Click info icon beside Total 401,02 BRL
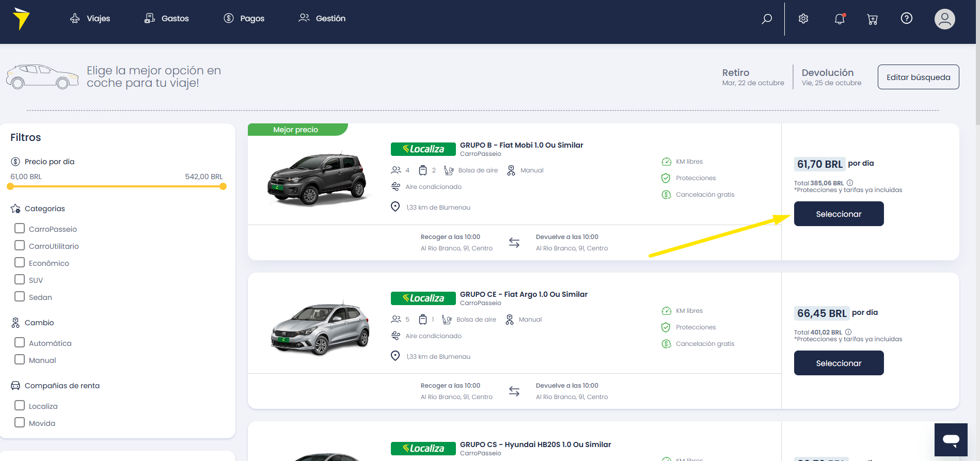This screenshot has height=461, width=980. point(848,332)
